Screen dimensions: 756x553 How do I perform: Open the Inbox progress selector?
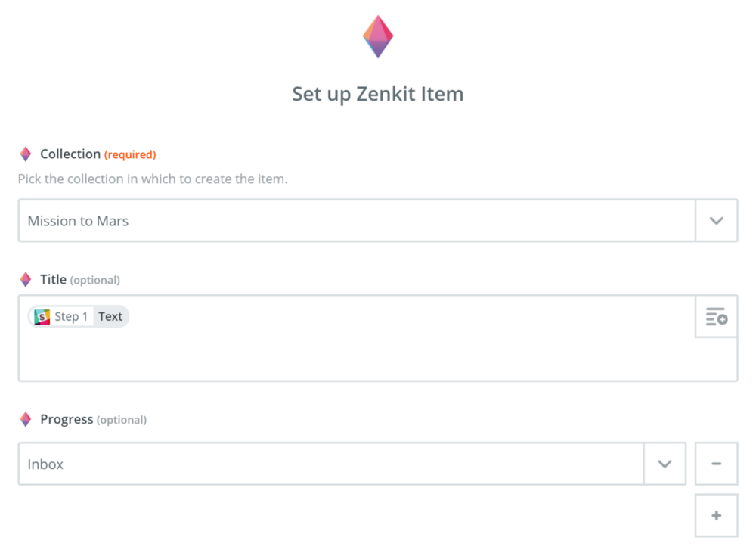(x=331, y=464)
